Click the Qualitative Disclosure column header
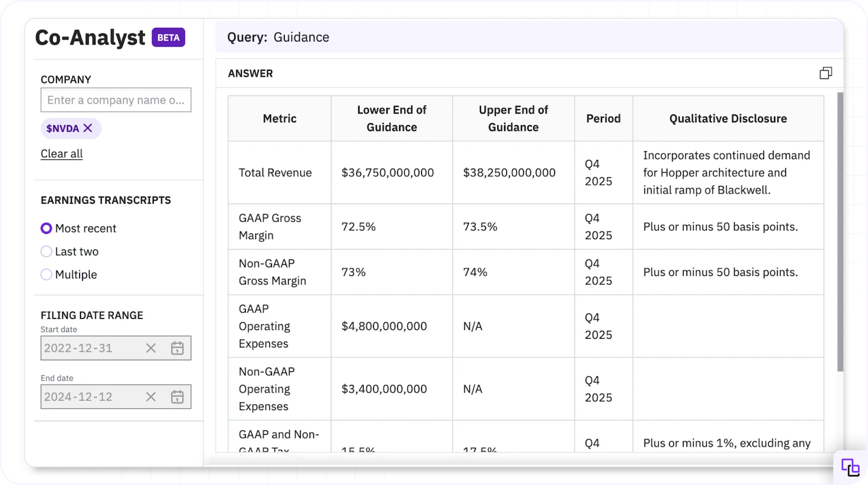This screenshot has height=485, width=868. coord(728,119)
